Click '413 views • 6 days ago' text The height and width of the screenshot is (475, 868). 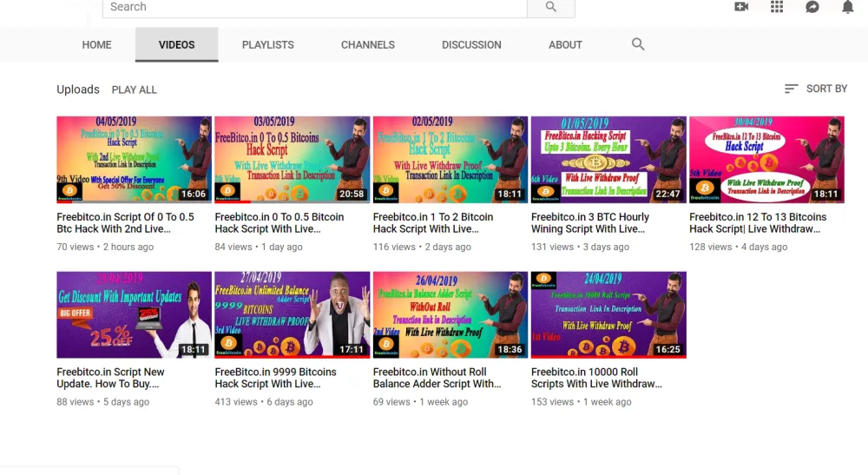coord(264,402)
